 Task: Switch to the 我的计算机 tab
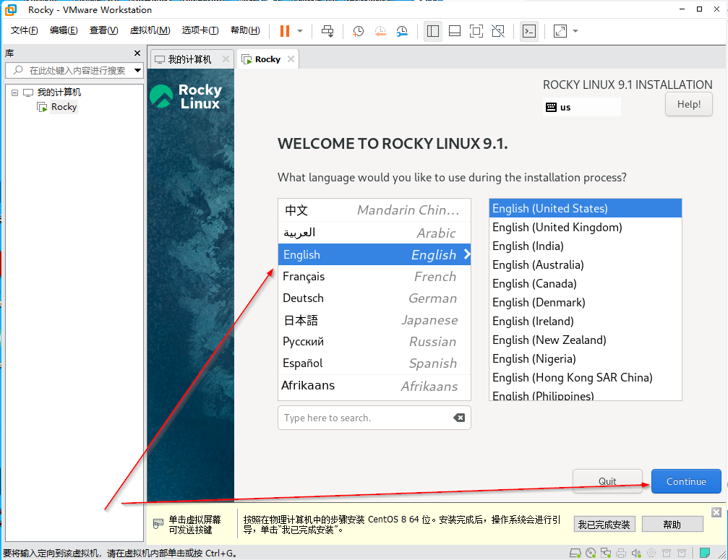point(189,59)
